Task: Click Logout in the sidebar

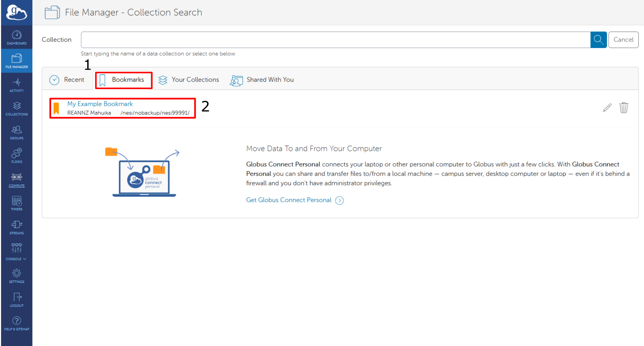Action: pyautogui.click(x=16, y=300)
